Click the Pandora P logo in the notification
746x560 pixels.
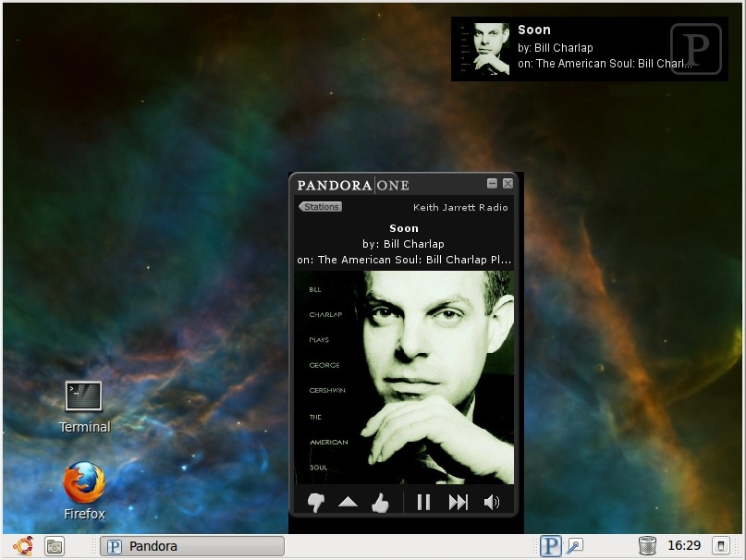(x=696, y=49)
